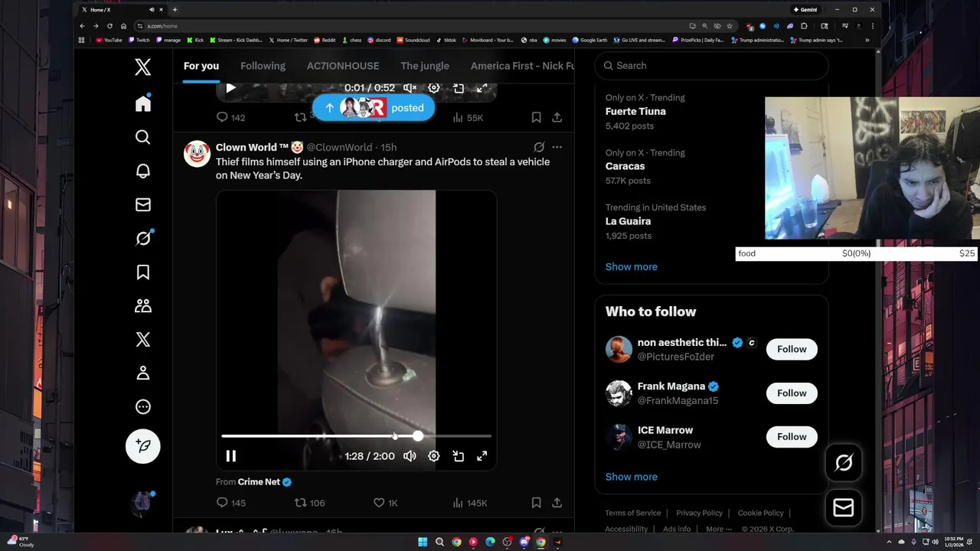
Task: Enter fullscreen on the 2:00 video
Action: pyautogui.click(x=482, y=456)
